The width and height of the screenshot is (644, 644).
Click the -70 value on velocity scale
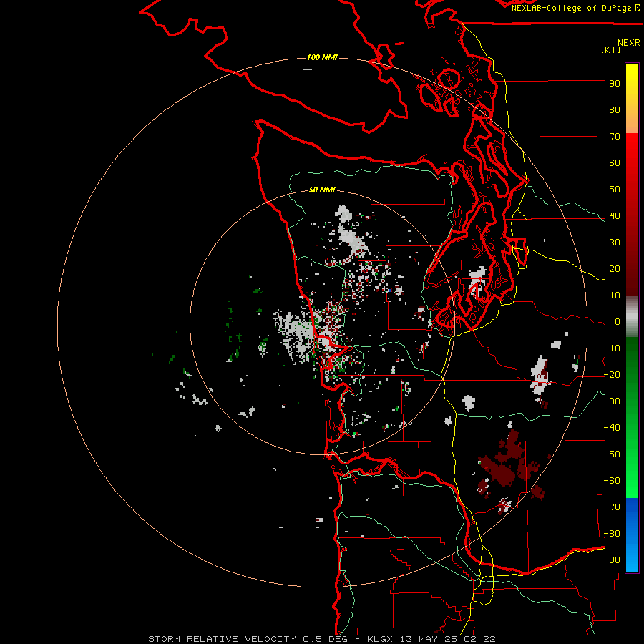pos(612,507)
